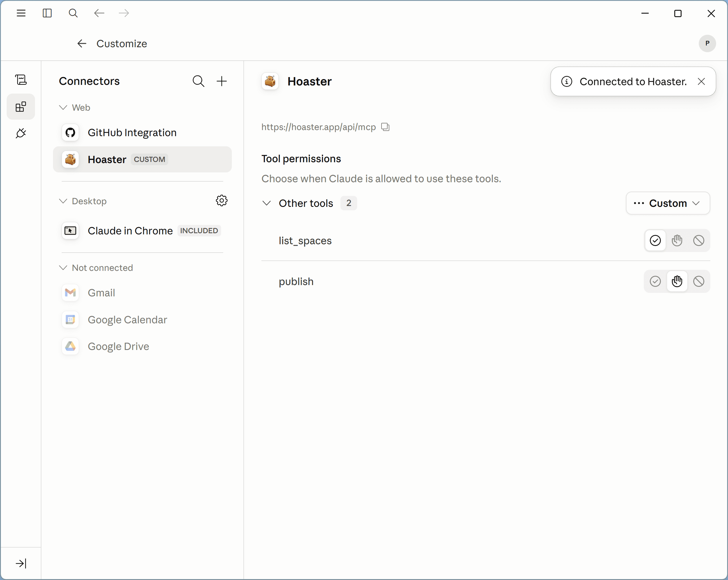Screen dimensions: 728x580
Task: Select the Hoaster custom connector
Action: tap(142, 159)
